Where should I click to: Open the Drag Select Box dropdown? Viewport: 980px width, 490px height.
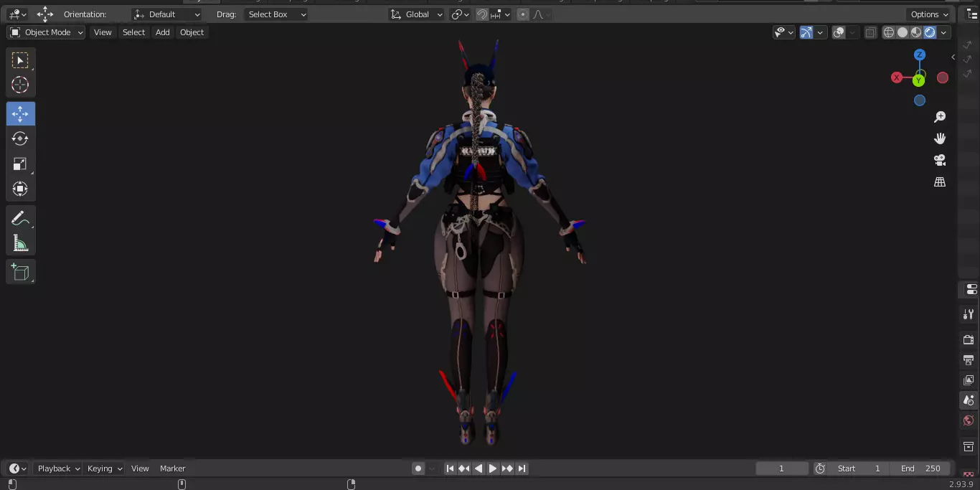tap(276, 14)
